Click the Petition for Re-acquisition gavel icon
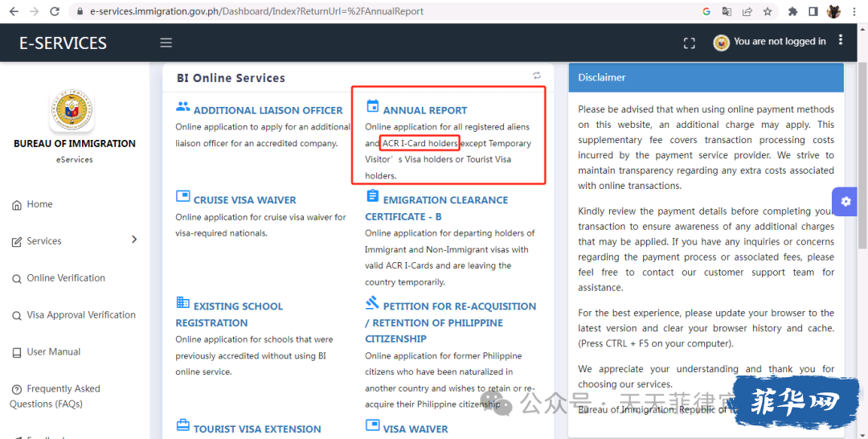This screenshot has width=868, height=439. [x=373, y=302]
